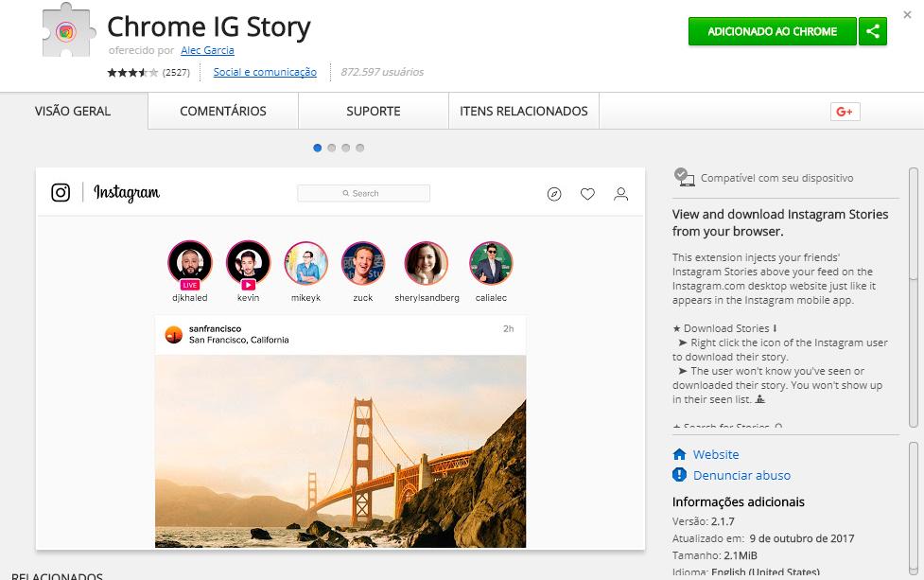Open the Instagram explore compass icon
Viewport: 924px width, 580px height.
coord(554,194)
